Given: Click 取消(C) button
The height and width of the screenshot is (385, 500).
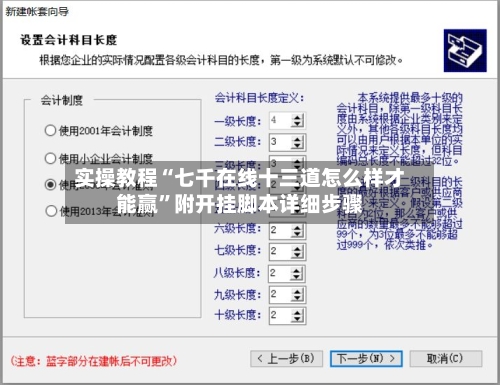Looking at the screenshot, I should [445, 359].
